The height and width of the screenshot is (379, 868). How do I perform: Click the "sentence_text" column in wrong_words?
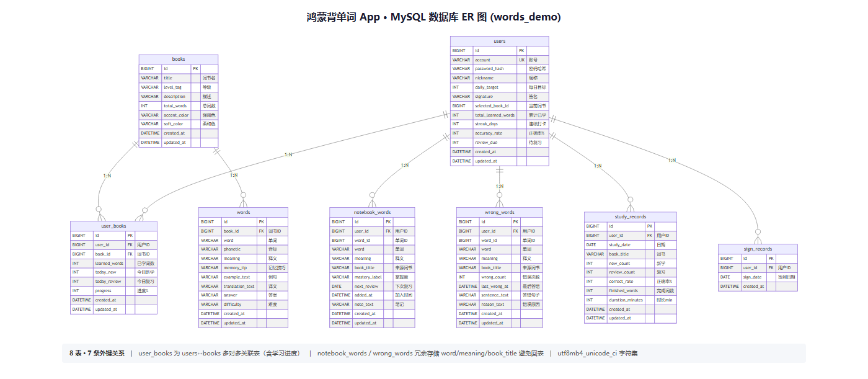pos(500,295)
